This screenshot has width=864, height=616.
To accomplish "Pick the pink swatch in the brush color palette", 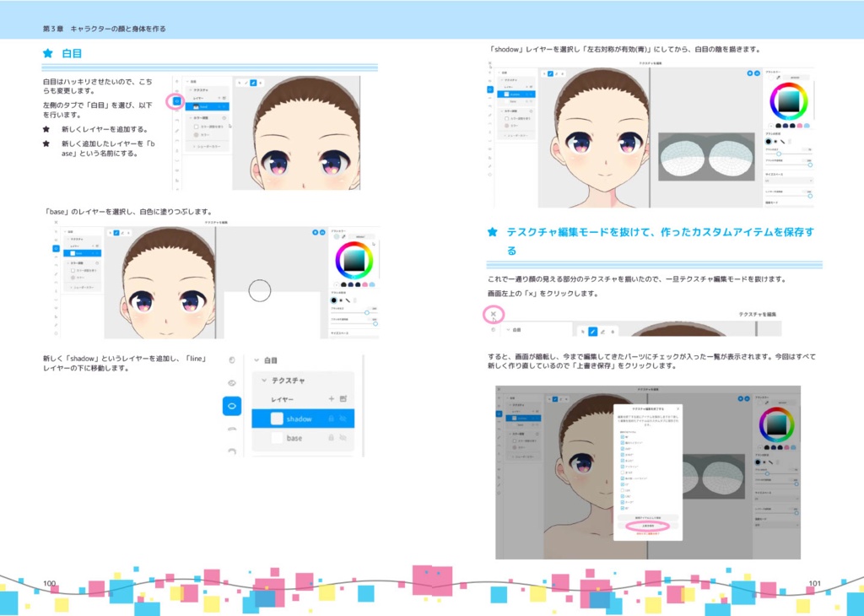I will point(798,124).
